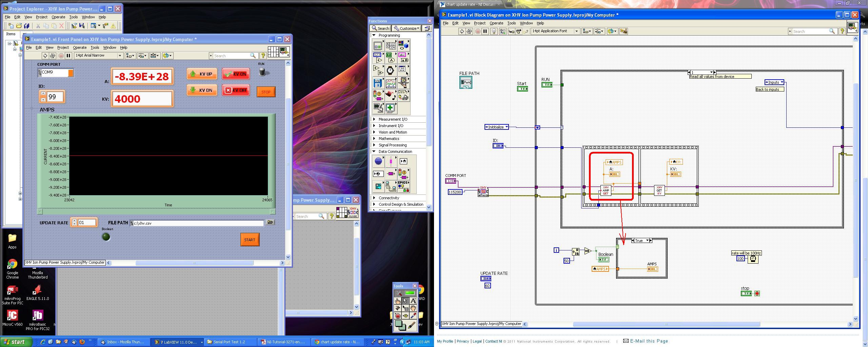Open String palette in Functions
The width and height of the screenshot is (868, 347).
(x=403, y=58)
